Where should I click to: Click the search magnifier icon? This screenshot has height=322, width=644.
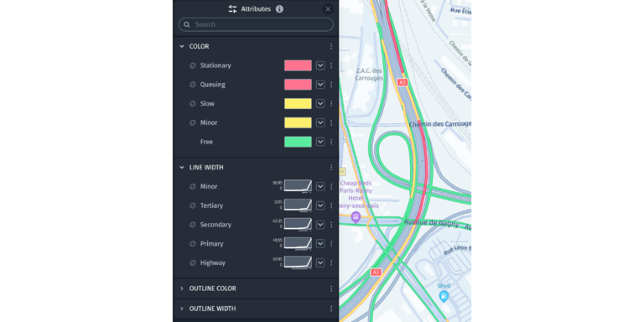click(187, 24)
